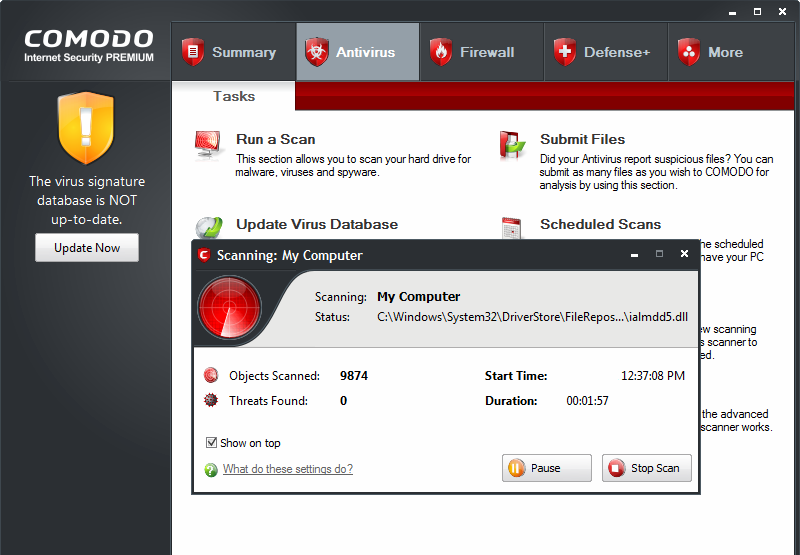Click the Submit Files folder icon
The width and height of the screenshot is (800, 555).
pyautogui.click(x=512, y=145)
